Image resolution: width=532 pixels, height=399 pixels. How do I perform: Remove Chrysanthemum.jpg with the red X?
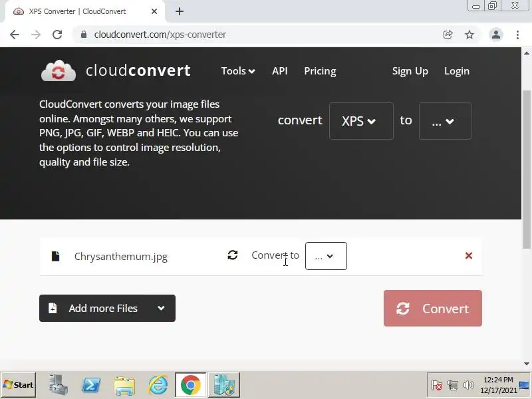coord(469,255)
